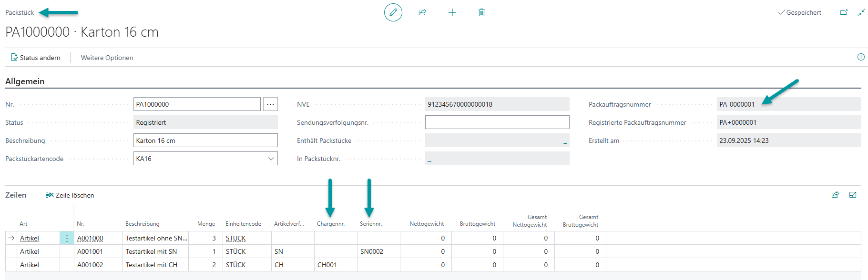Share the Zeilen lines icon

click(835, 195)
